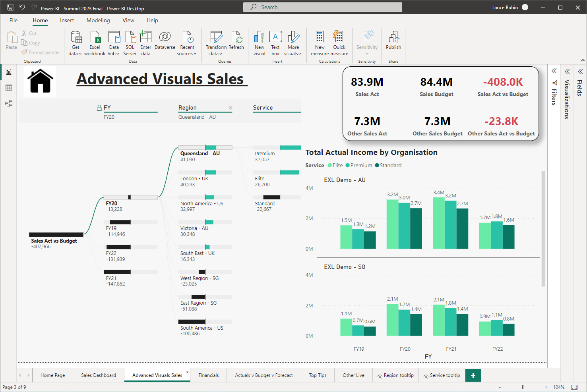Add a new page with plus button

coord(473,375)
